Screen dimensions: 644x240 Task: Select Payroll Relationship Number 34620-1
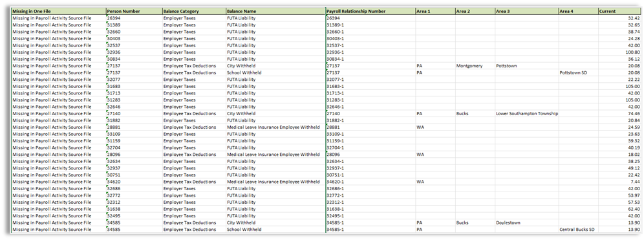click(x=370, y=181)
